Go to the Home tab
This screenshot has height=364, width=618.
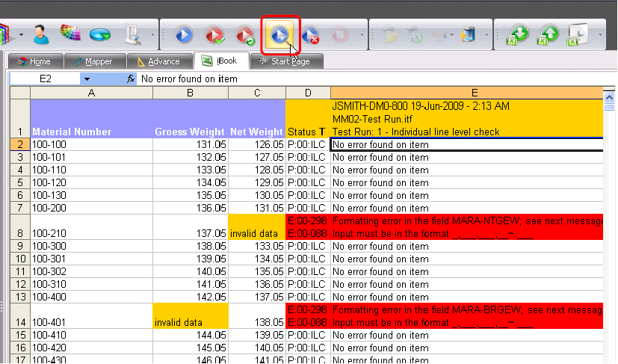[x=34, y=61]
